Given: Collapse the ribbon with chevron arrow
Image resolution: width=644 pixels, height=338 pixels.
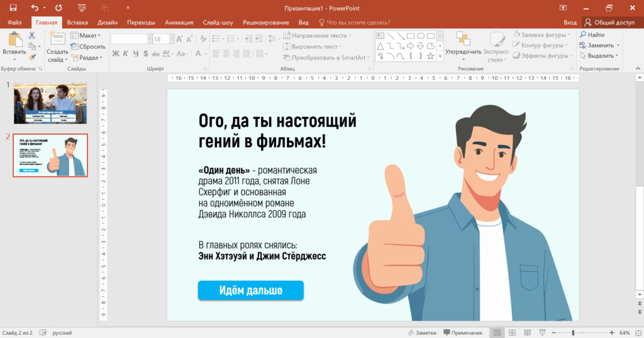Looking at the screenshot, I should (638, 68).
